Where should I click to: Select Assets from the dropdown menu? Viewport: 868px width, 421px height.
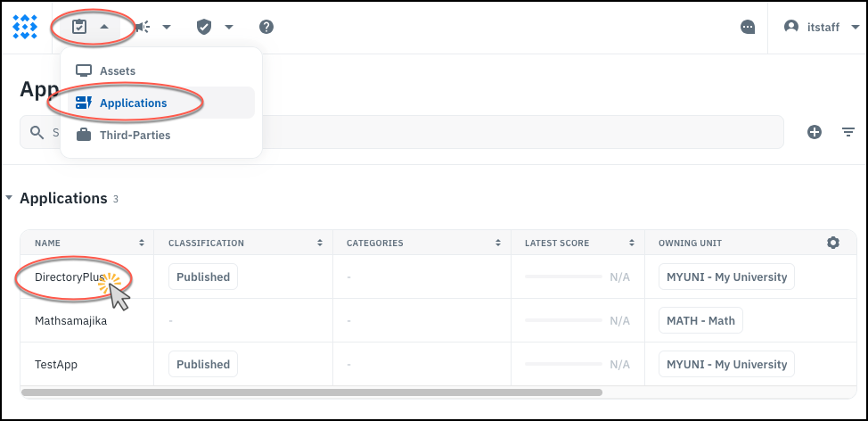pos(118,70)
